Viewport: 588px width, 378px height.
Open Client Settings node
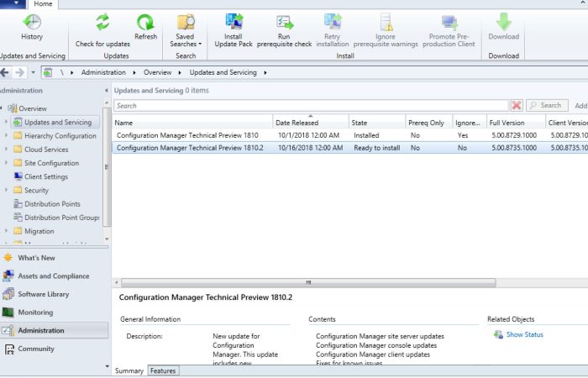point(45,176)
